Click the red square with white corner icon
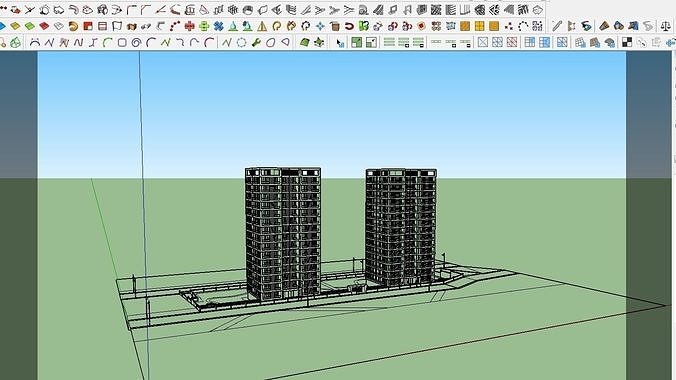This screenshot has height=380, width=676. (88, 26)
